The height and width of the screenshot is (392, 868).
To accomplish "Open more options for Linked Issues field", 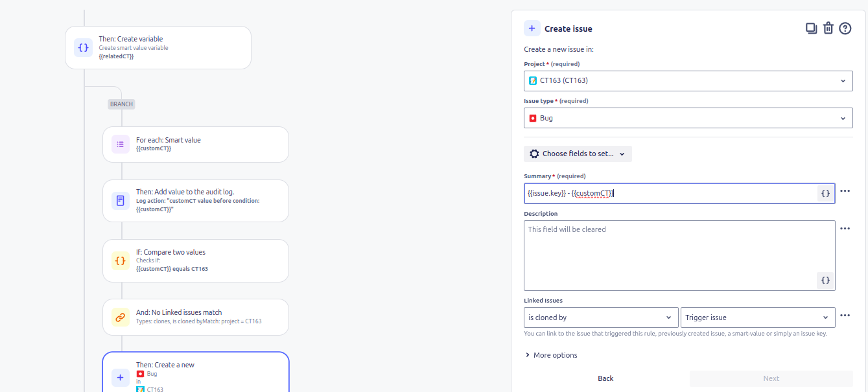I will 845,316.
